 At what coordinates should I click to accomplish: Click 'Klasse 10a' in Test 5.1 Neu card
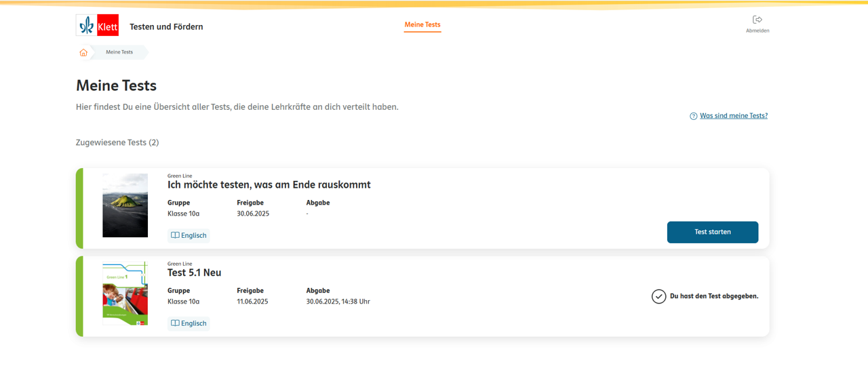(183, 302)
